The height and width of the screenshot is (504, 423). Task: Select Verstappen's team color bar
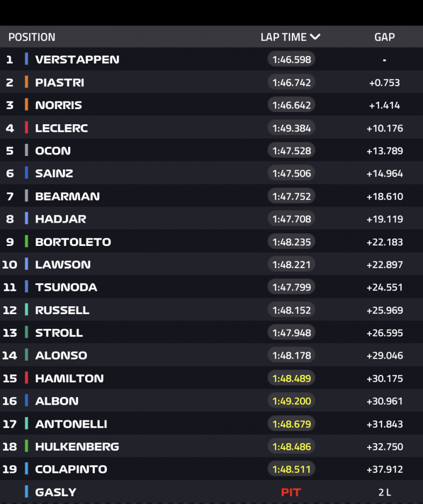coord(26,59)
